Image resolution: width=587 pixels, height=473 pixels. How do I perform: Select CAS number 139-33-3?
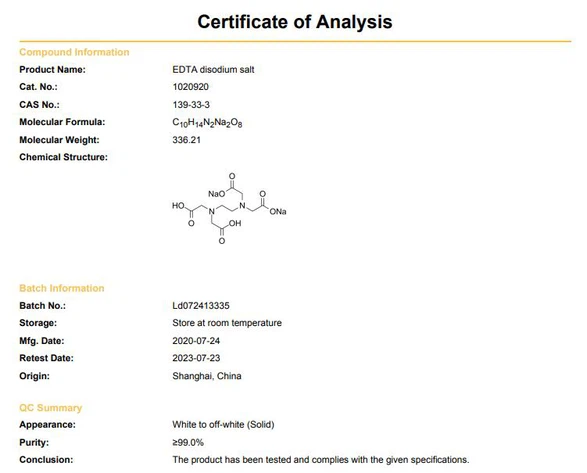tap(191, 104)
